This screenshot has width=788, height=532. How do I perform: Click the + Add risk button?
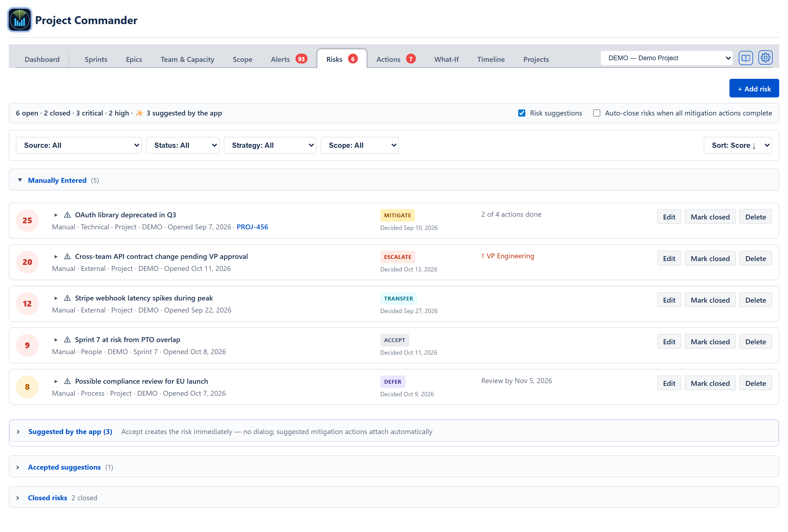(754, 88)
